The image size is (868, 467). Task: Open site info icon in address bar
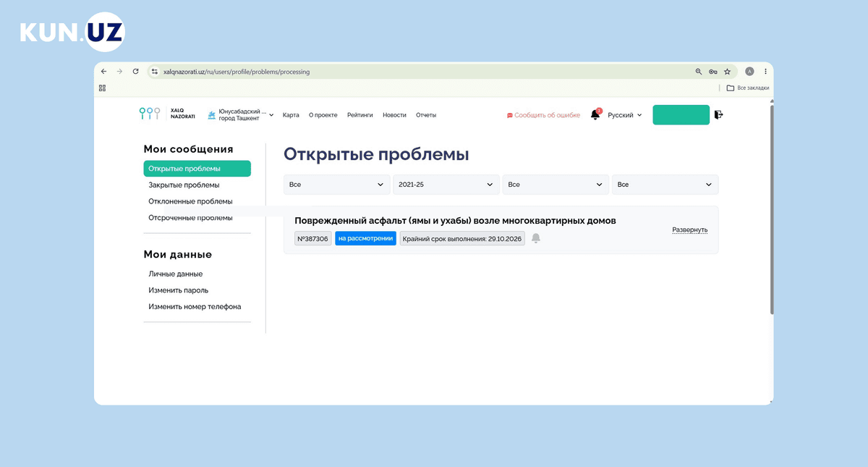(x=154, y=72)
